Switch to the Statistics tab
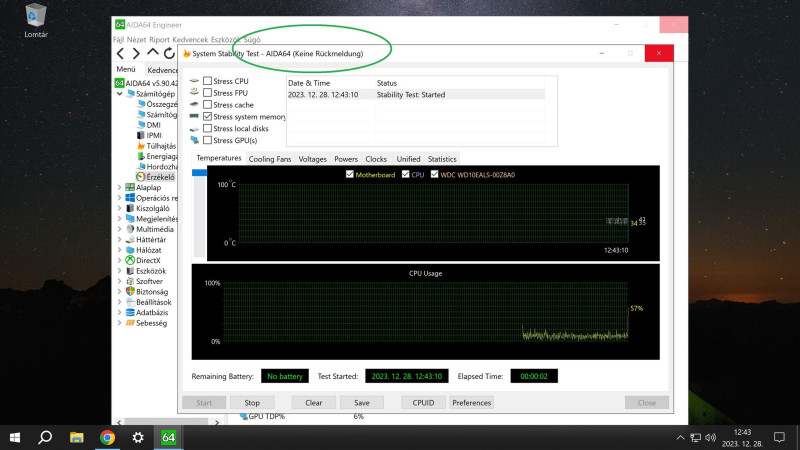Screen dimensions: 800x450 click(442, 159)
